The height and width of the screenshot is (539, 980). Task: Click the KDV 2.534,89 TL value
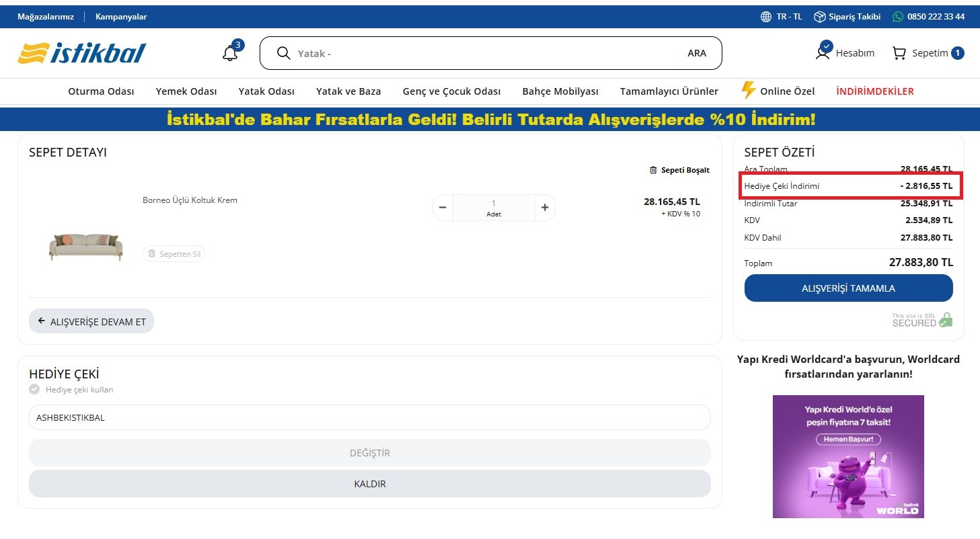click(929, 220)
